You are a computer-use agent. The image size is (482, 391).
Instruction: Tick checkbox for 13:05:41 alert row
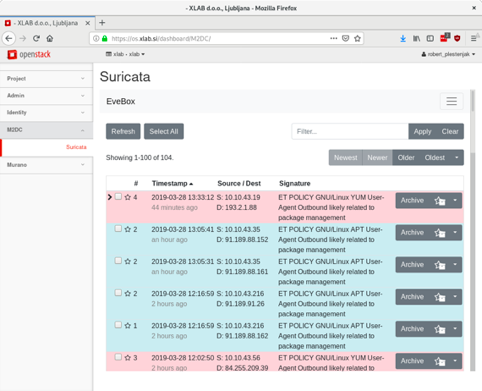[x=118, y=229]
